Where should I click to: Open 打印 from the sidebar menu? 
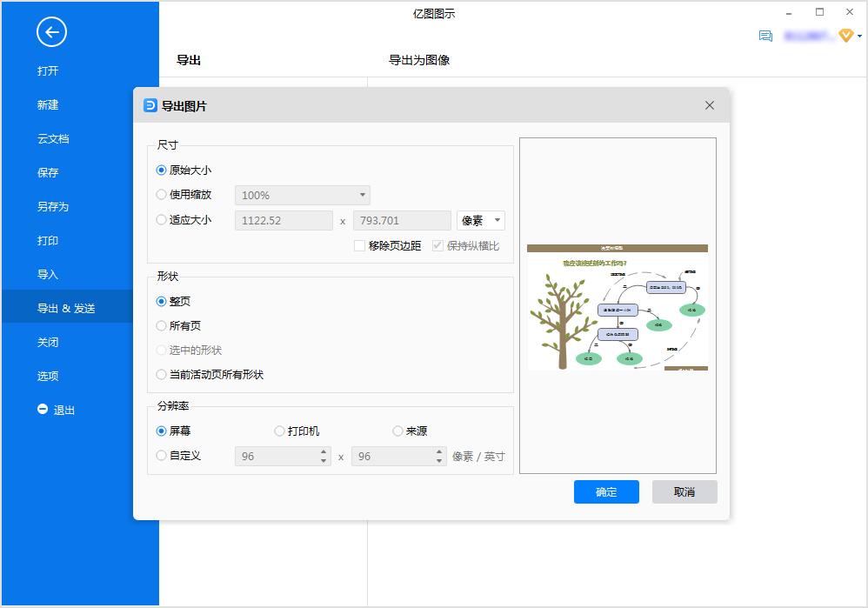click(x=48, y=240)
